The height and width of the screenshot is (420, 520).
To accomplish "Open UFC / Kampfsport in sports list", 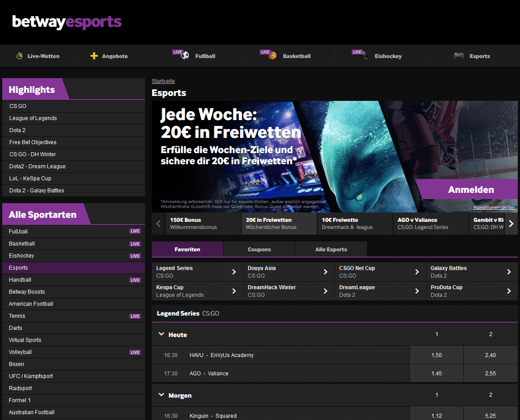I will pyautogui.click(x=74, y=376).
